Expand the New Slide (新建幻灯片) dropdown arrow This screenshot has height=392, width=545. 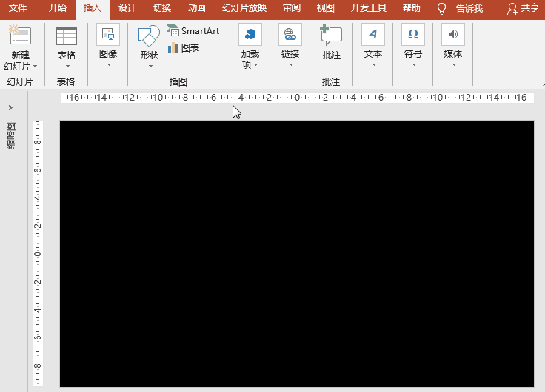[35, 66]
